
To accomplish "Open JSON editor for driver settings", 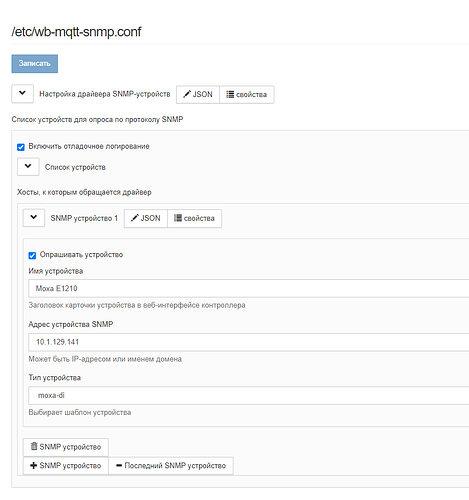I will (x=198, y=94).
